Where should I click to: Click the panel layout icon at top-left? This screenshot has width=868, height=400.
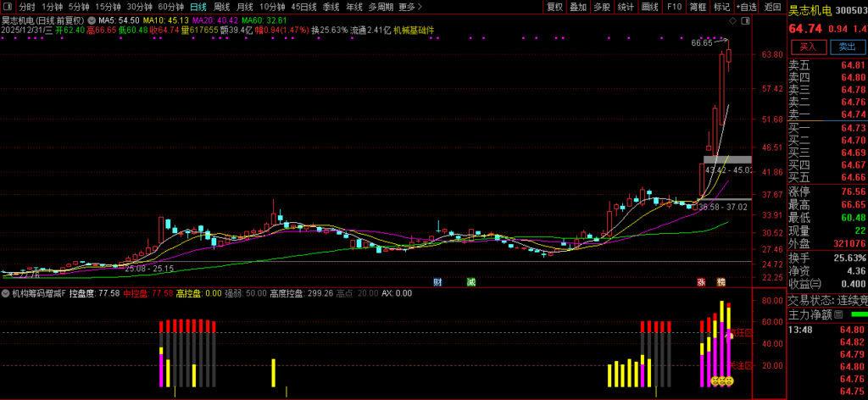coord(8,7)
